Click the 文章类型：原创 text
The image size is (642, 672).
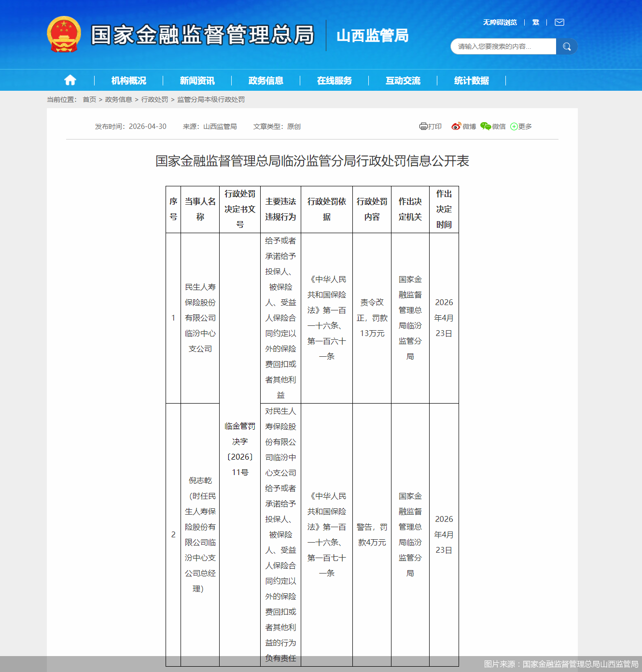coord(277,126)
